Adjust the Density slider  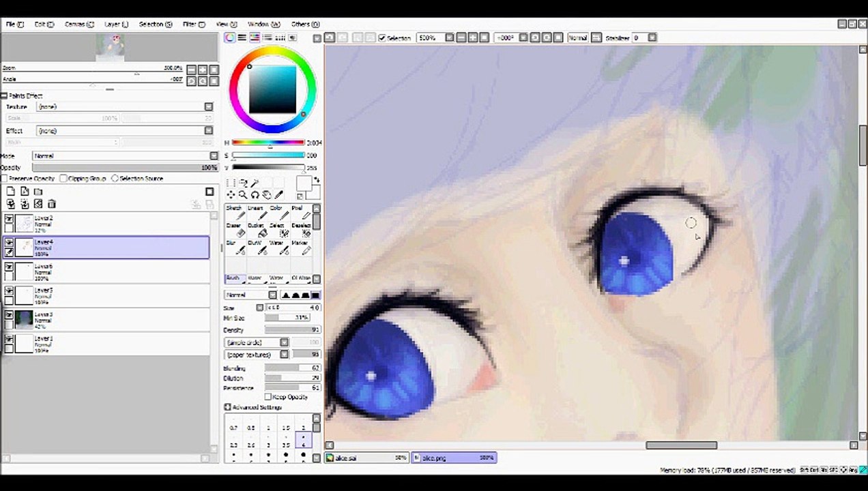(293, 330)
